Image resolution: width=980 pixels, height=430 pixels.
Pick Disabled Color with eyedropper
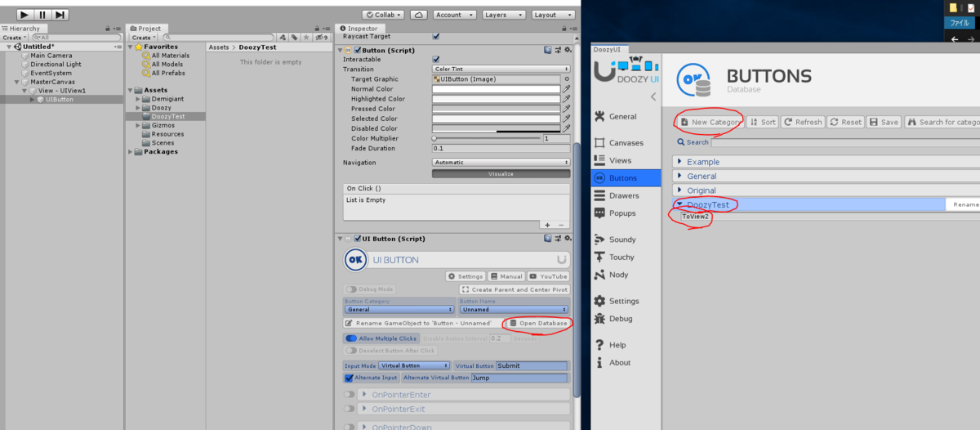click(566, 128)
